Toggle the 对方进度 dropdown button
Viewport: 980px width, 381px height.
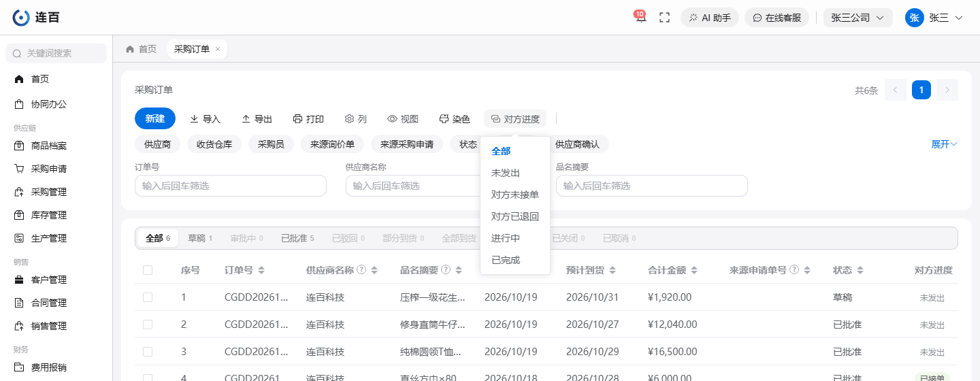[515, 119]
